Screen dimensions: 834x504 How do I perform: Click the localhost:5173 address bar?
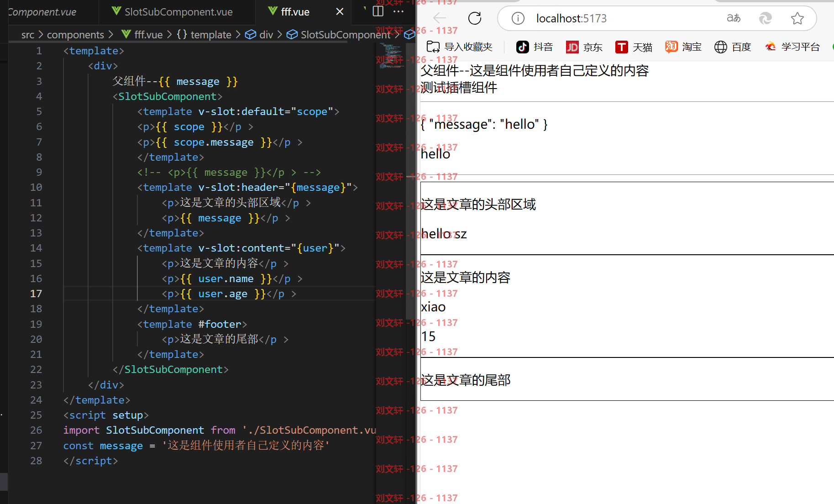[571, 18]
